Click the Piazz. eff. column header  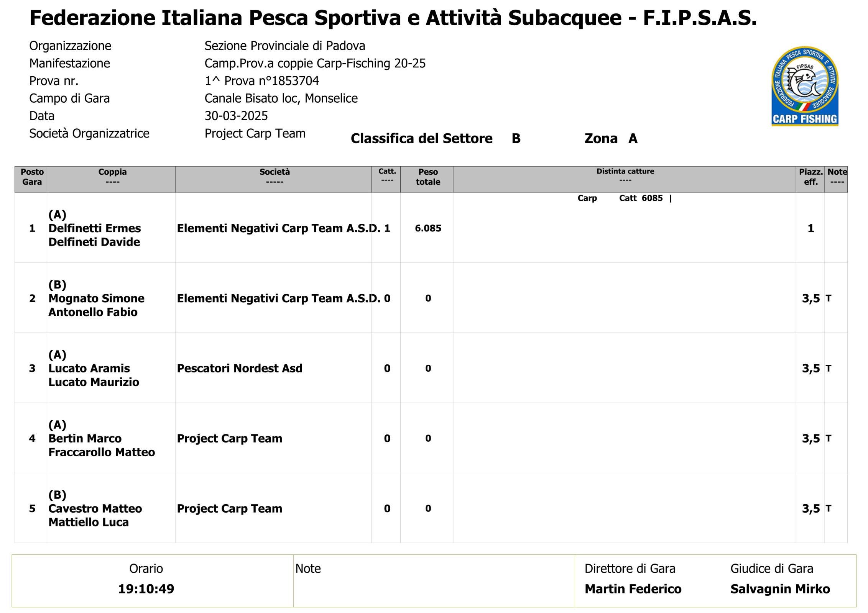[810, 179]
